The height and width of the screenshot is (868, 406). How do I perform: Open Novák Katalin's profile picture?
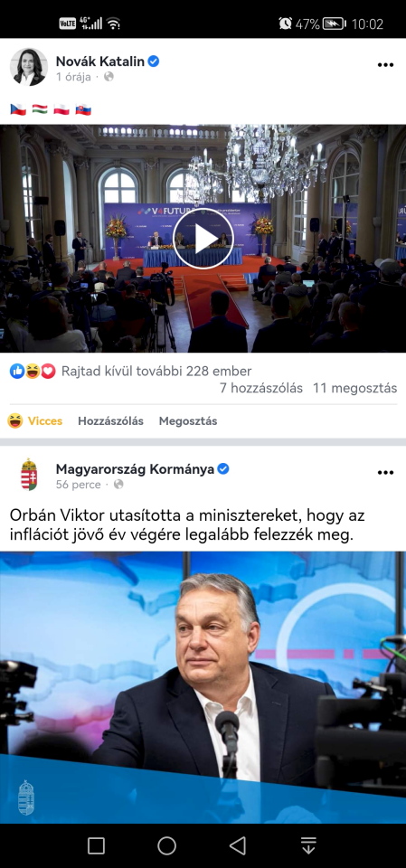tap(28, 67)
